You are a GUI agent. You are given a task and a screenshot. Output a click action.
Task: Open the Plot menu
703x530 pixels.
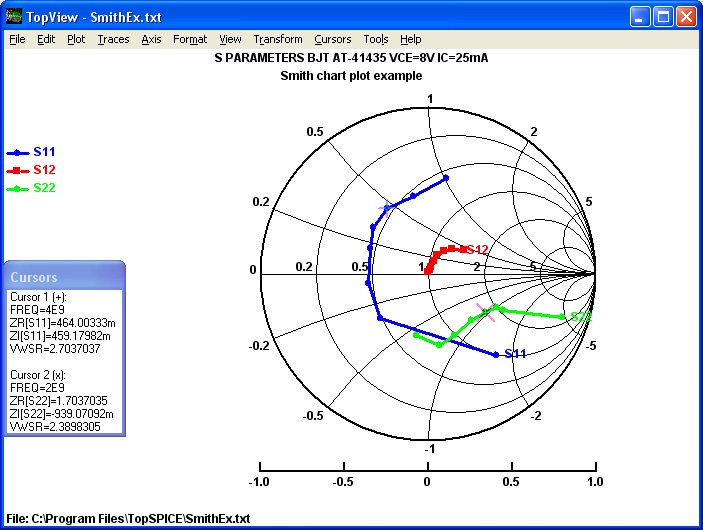[76, 39]
